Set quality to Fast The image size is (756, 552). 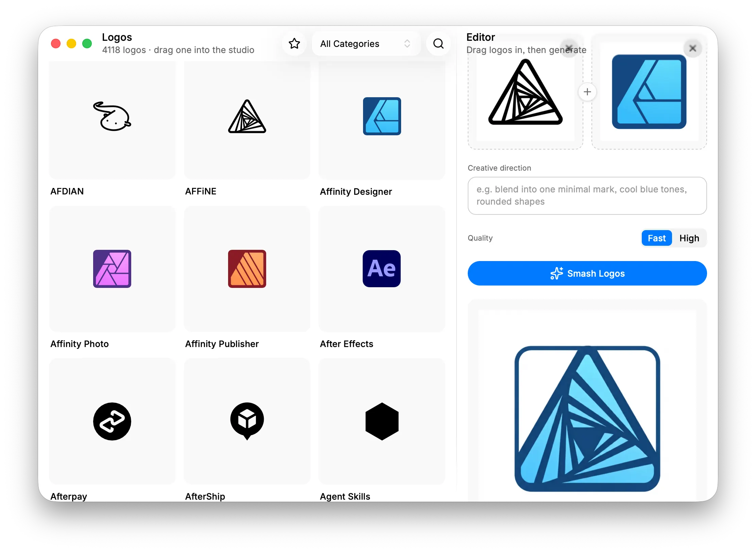pos(657,238)
